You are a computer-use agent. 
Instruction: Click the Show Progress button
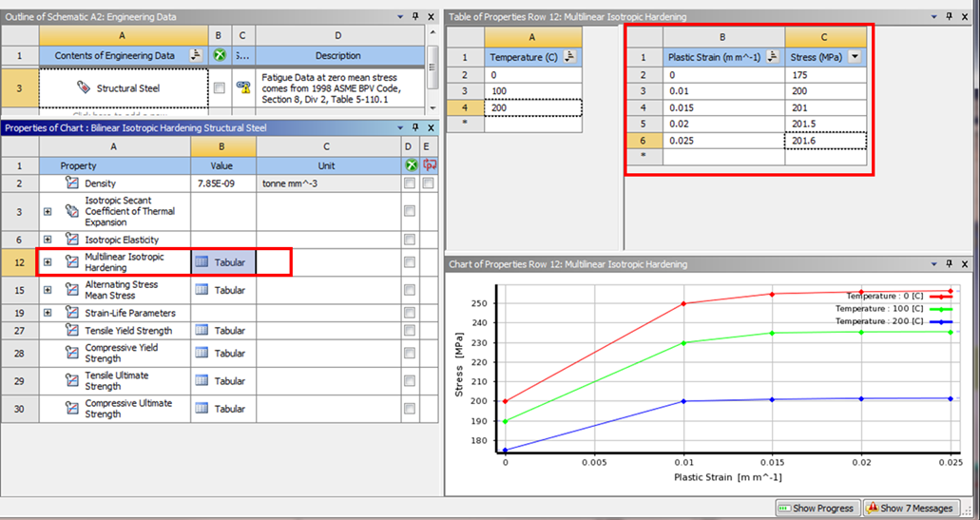pyautogui.click(x=818, y=509)
